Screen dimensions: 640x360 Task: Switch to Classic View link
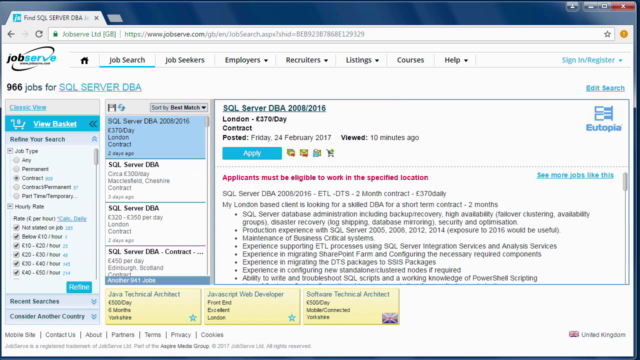28,107
